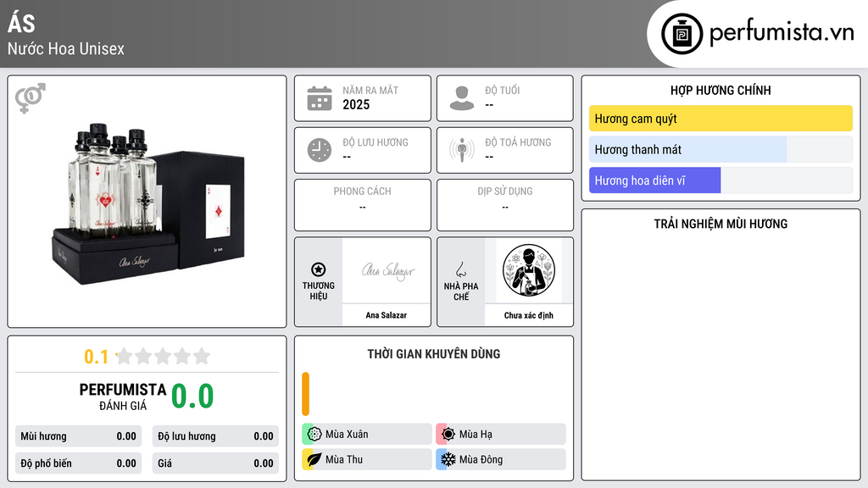Click the perfumer avatar illustration
868x488 pixels.
[528, 270]
